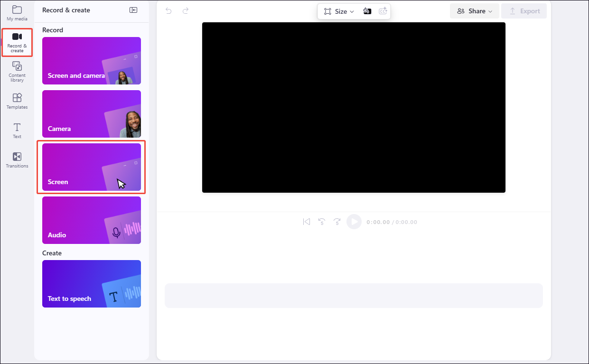Select the Text tool in the sidebar
The width and height of the screenshot is (589, 364).
point(17,131)
